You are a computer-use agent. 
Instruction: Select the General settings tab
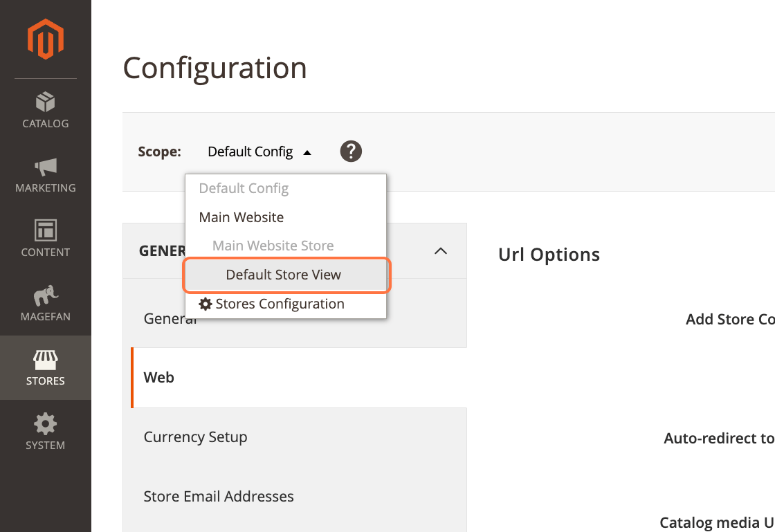170,318
